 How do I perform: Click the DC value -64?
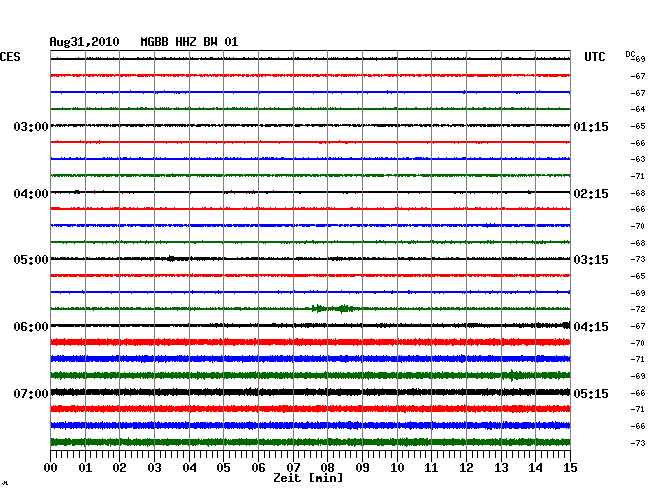[x=638, y=109]
